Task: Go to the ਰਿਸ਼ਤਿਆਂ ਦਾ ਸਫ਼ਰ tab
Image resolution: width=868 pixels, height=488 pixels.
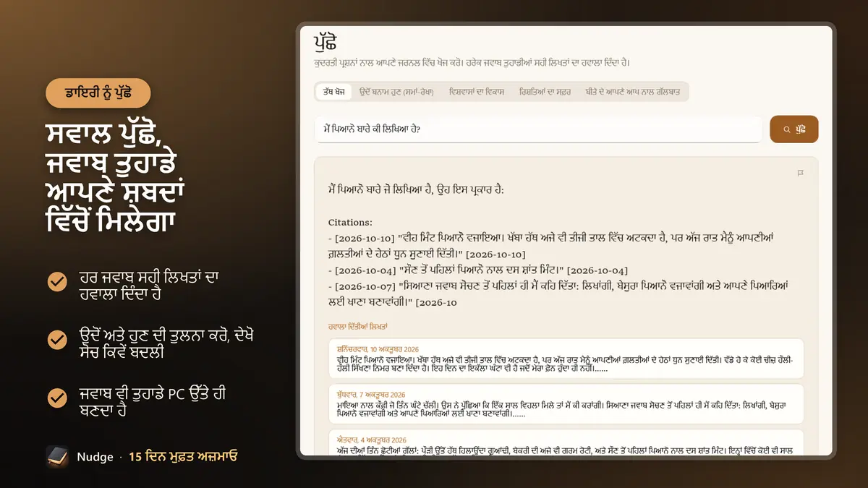Action: click(546, 92)
